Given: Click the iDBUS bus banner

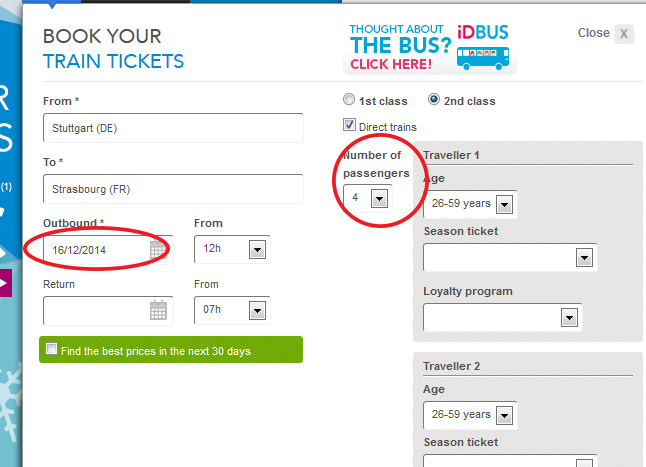Looking at the screenshot, I should point(430,48).
